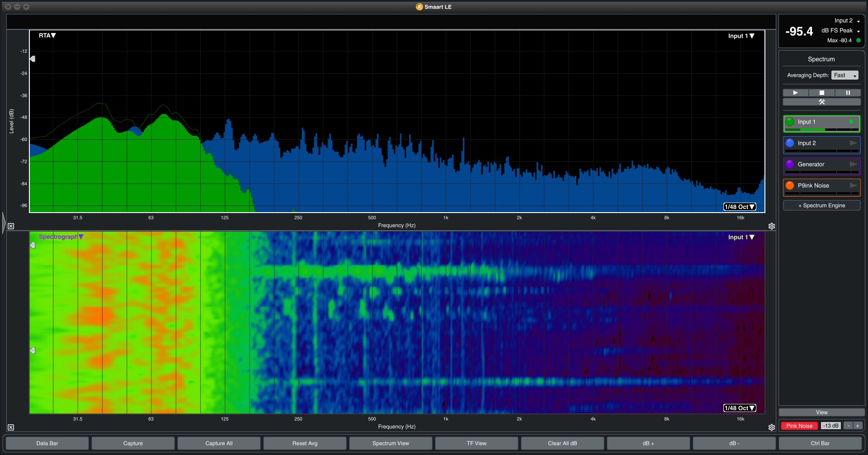Open the Input 1 selector on Spectrograph
Image resolution: width=868 pixels, height=455 pixels.
click(741, 237)
